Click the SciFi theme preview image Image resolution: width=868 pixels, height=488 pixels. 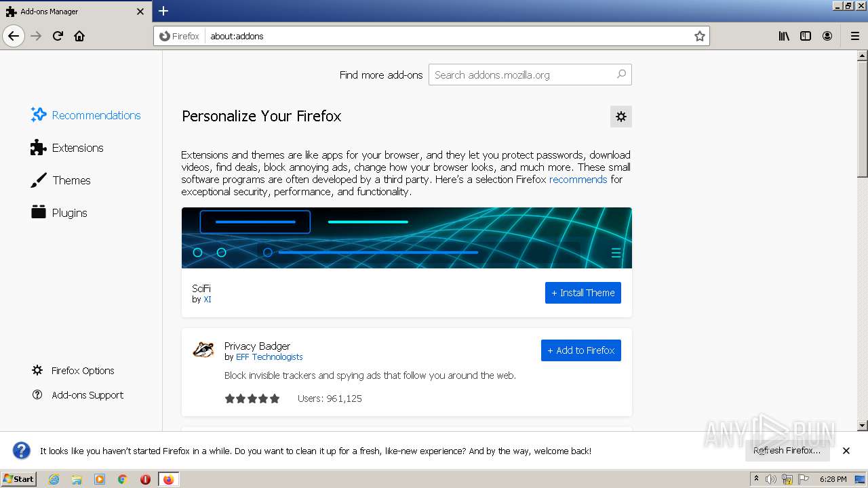pyautogui.click(x=407, y=238)
